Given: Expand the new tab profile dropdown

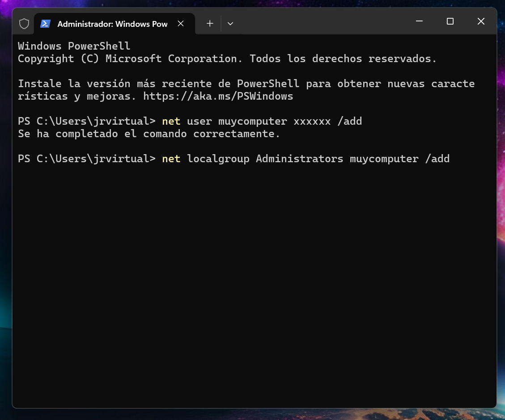Looking at the screenshot, I should click(230, 24).
